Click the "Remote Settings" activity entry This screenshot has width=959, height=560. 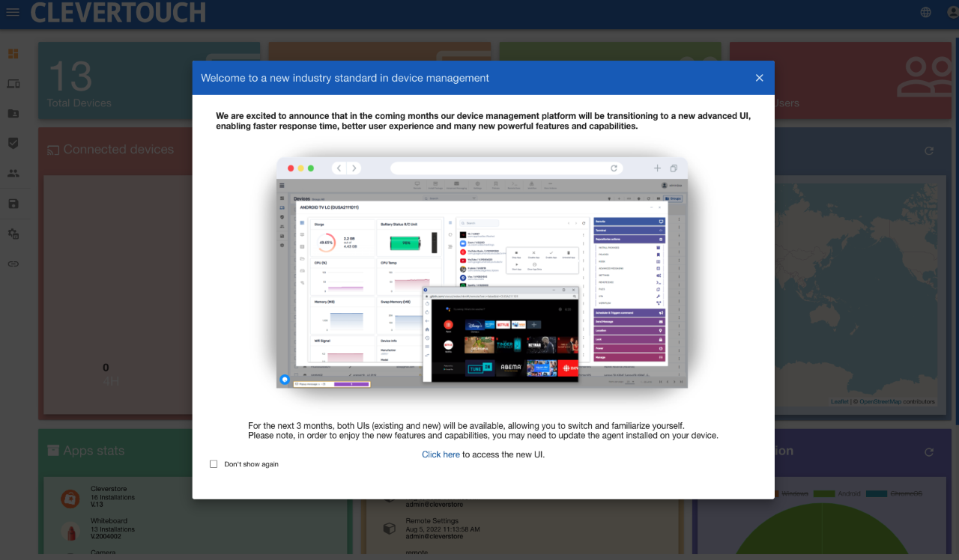(x=432, y=521)
